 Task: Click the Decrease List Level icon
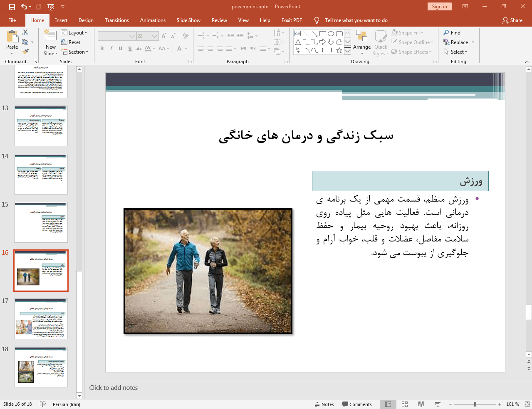231,36
